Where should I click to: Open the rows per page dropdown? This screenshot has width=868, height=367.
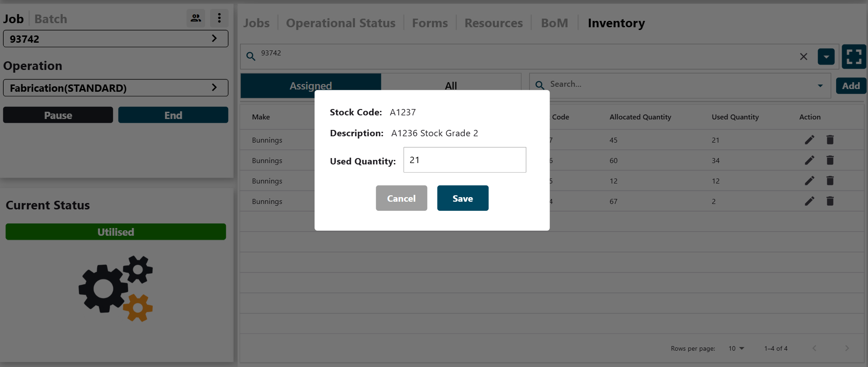point(736,348)
